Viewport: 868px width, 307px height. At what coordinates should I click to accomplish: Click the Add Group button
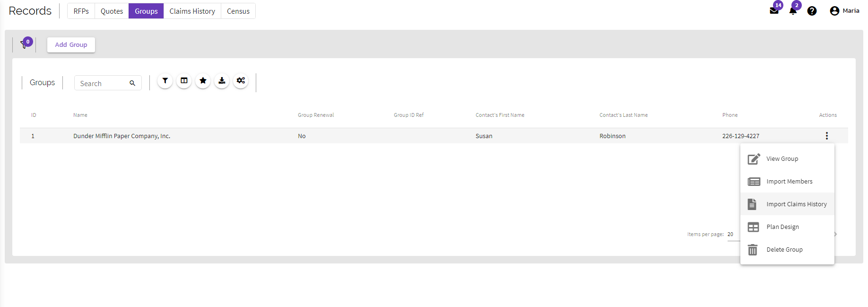tap(71, 45)
